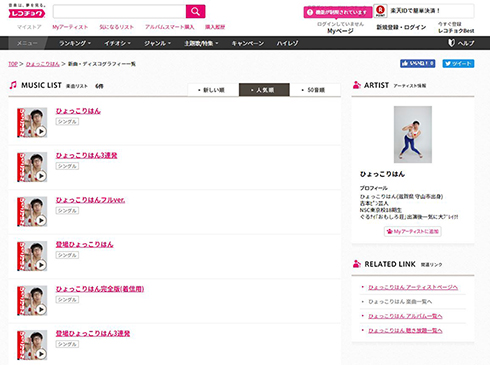Play preview of ひょっこりはん3連発

tap(41, 176)
